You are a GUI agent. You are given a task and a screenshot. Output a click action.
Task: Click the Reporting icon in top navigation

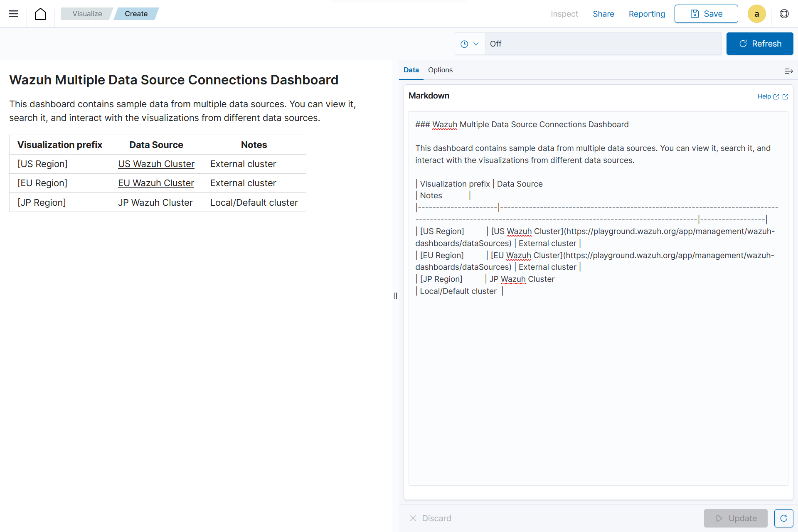(647, 14)
